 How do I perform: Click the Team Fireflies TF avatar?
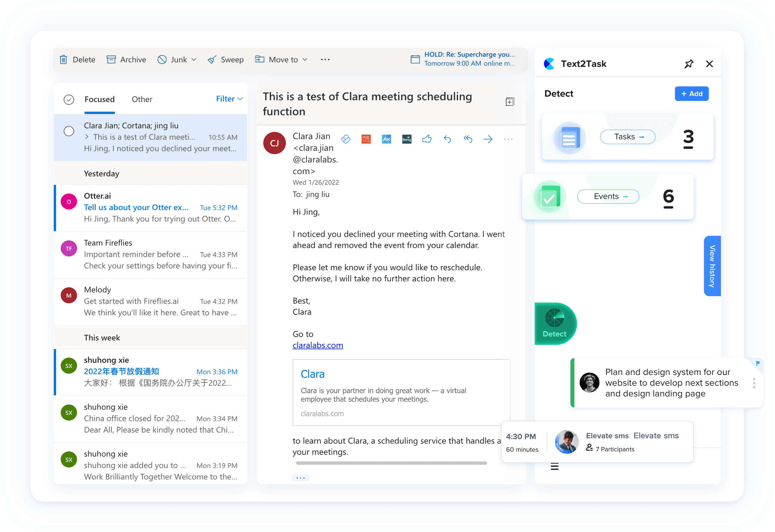coord(69,248)
